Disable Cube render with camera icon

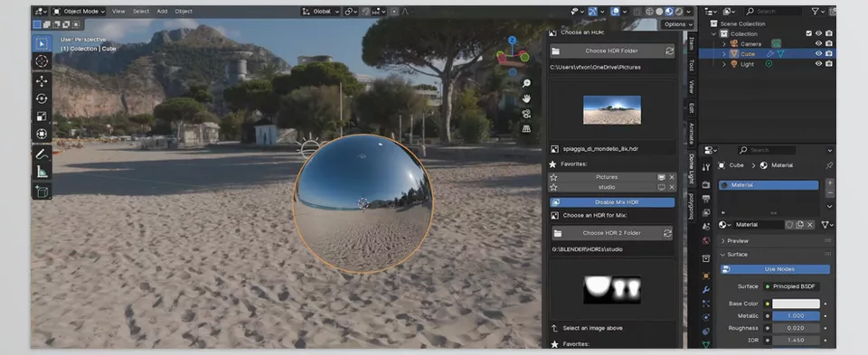pyautogui.click(x=829, y=53)
